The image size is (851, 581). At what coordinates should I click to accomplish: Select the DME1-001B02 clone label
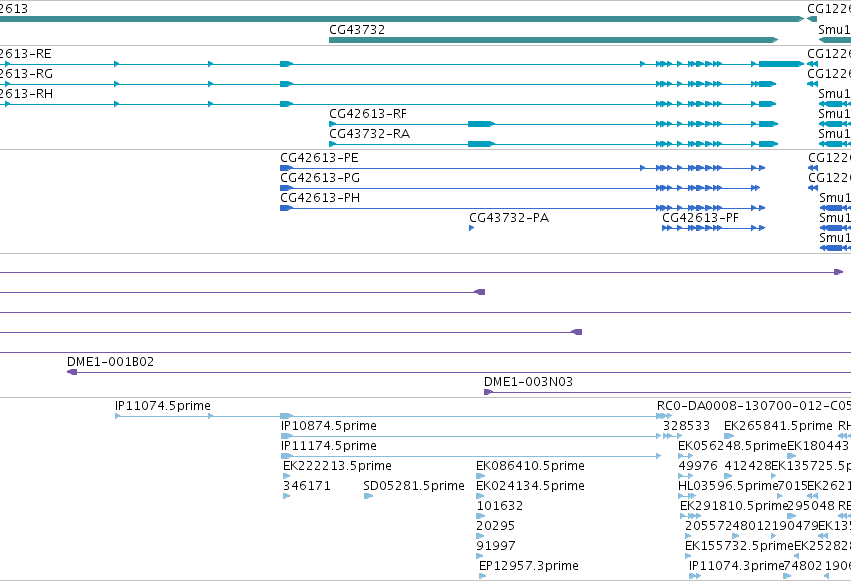110,362
